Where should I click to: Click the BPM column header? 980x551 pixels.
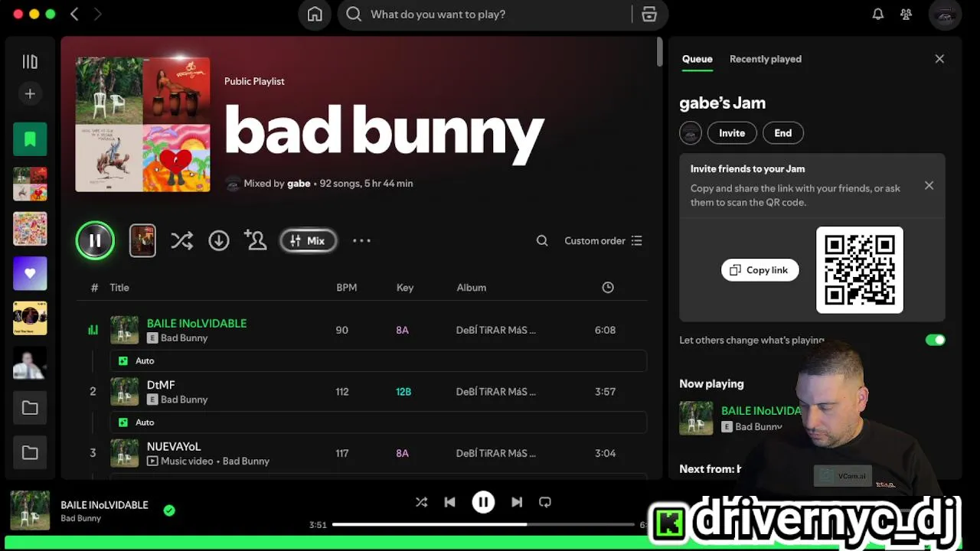click(346, 288)
